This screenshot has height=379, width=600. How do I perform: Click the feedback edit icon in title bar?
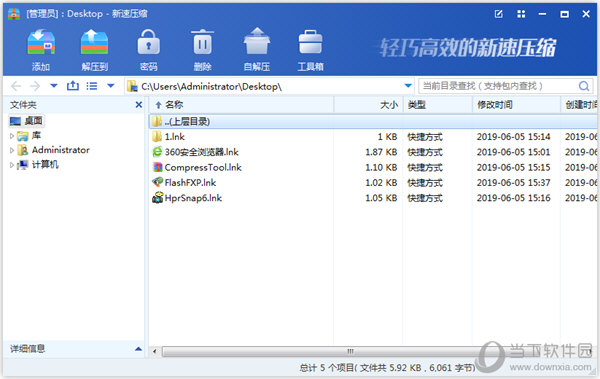(499, 14)
